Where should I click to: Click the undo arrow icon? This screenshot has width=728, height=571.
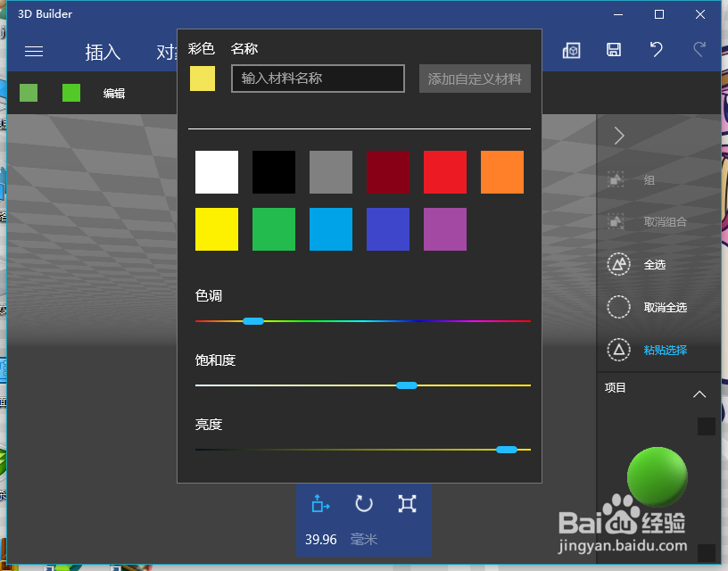click(x=656, y=49)
